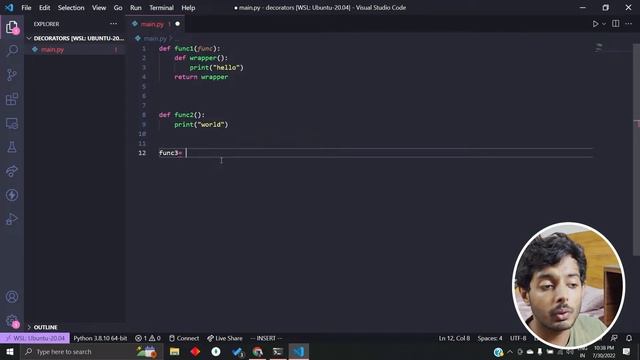
Task: Open the run options dropdown arrow
Action: click(604, 24)
